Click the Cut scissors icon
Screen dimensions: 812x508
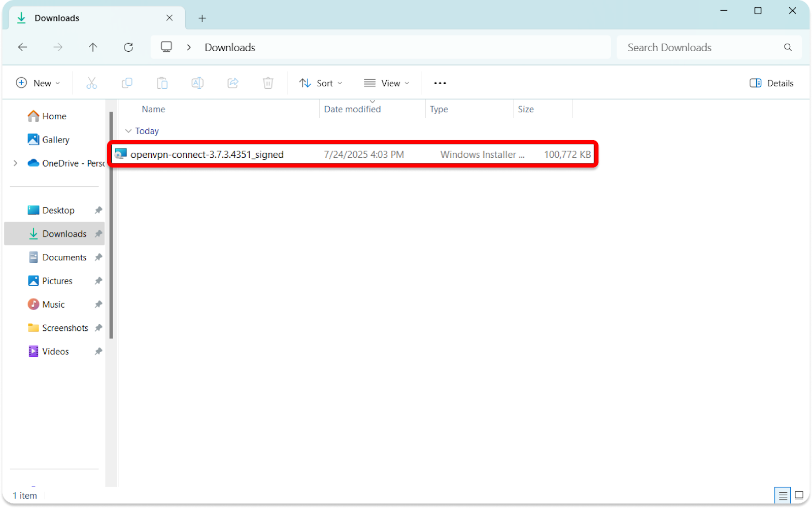(91, 83)
